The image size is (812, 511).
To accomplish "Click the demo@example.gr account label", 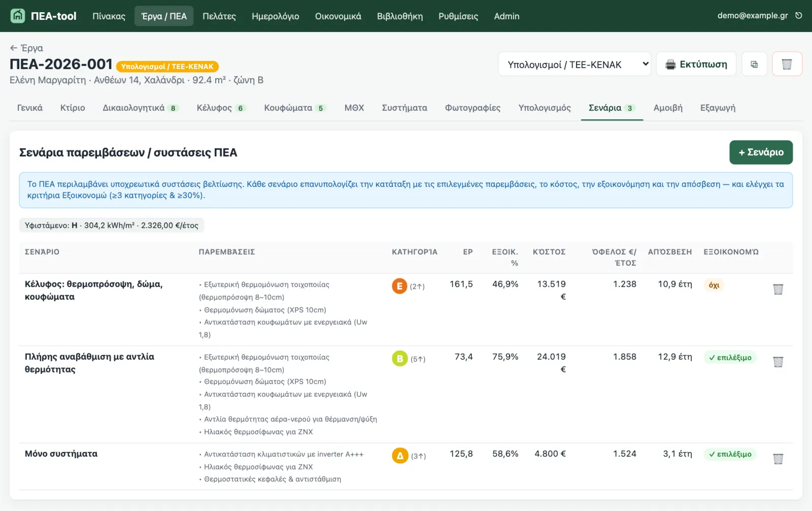I will pyautogui.click(x=753, y=15).
